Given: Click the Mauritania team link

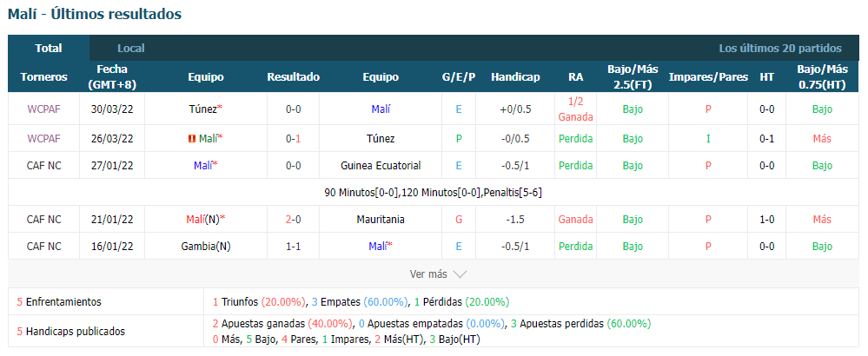Looking at the screenshot, I should [x=381, y=220].
